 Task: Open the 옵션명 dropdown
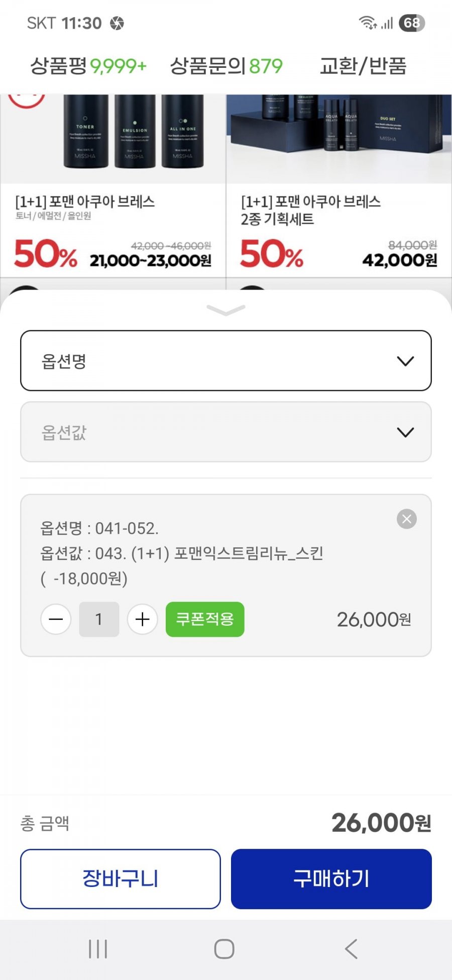(x=226, y=360)
